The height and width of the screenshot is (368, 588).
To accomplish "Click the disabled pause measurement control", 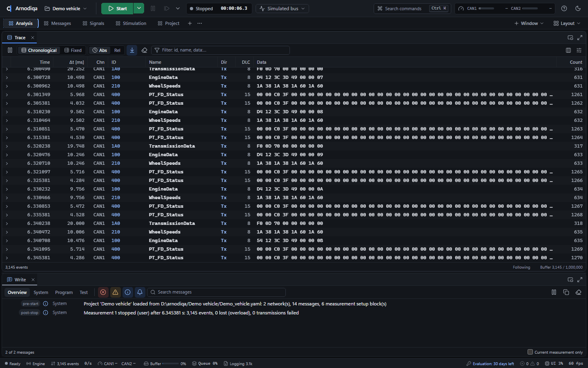I will pyautogui.click(x=153, y=8).
